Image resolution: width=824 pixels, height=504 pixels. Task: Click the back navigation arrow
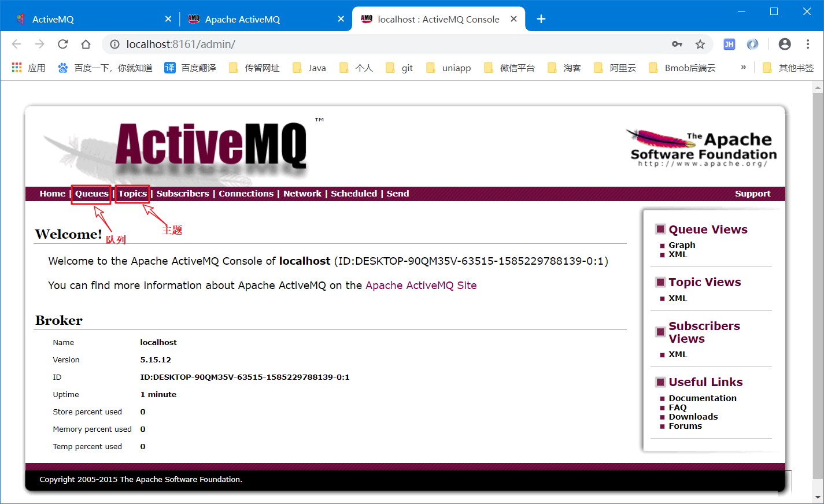(16, 44)
